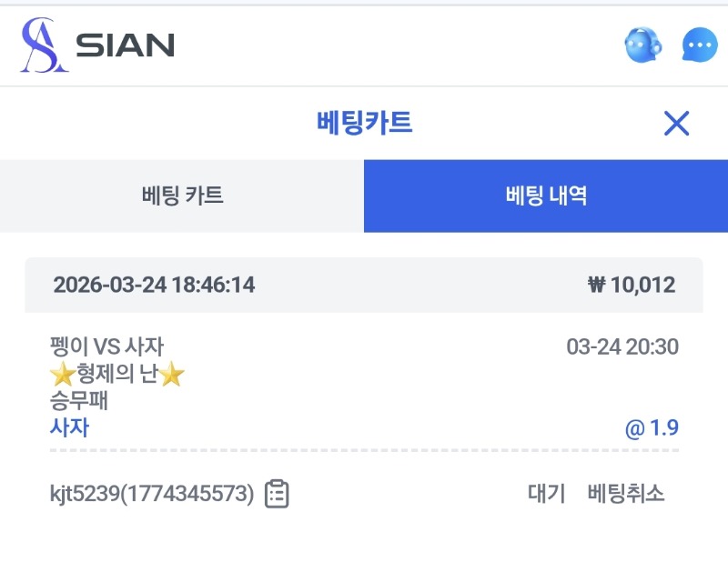
Task: Click the star after 형제의 난
Action: click(172, 376)
